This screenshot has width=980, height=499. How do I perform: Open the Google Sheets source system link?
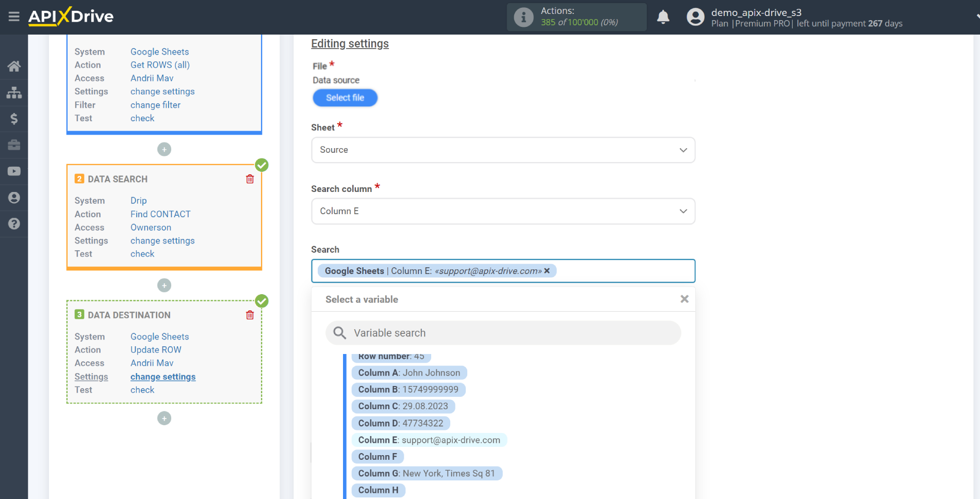pyautogui.click(x=159, y=52)
